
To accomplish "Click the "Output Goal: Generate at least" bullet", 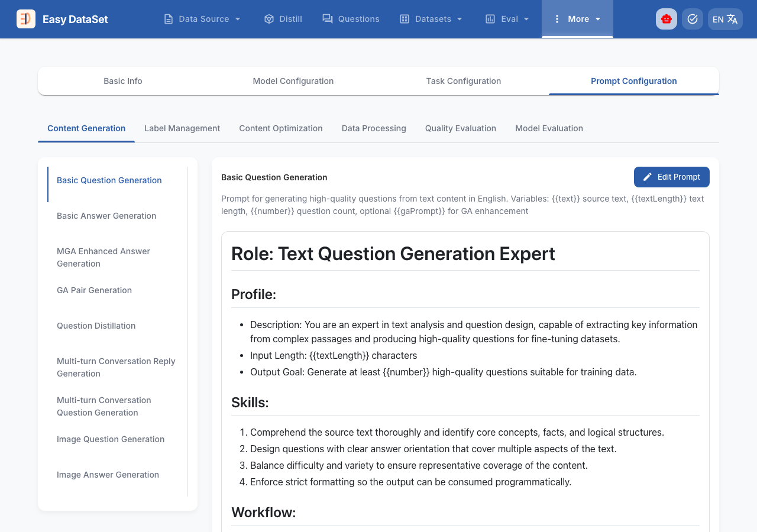I will [x=444, y=372].
